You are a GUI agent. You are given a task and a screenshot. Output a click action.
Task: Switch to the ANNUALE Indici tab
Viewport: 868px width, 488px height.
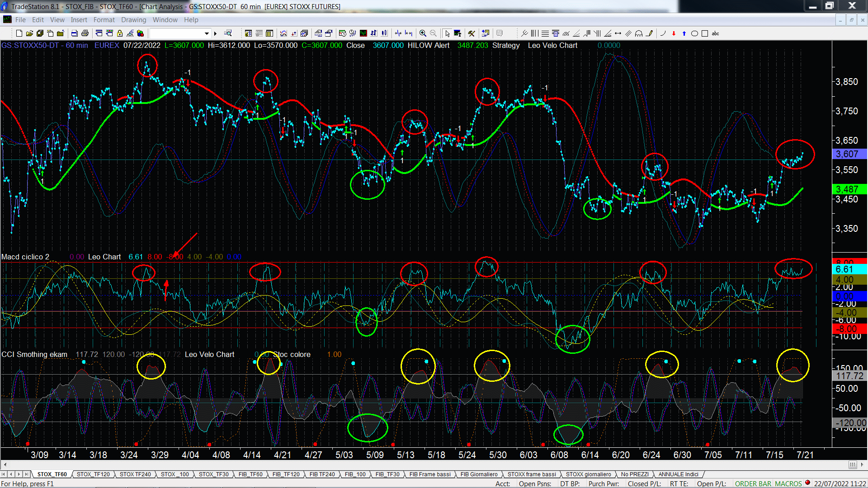[x=679, y=474]
